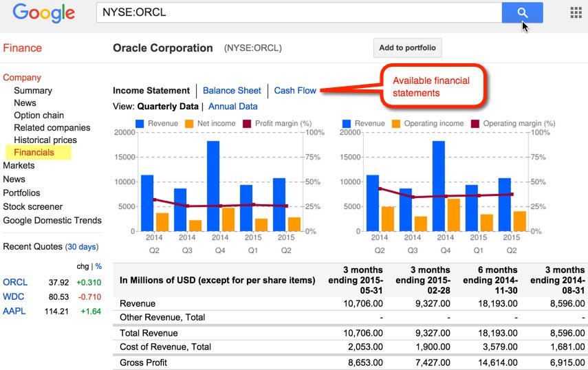Click 2014 Q2 revenue bar in right chart
The width and height of the screenshot is (588, 370).
373,203
